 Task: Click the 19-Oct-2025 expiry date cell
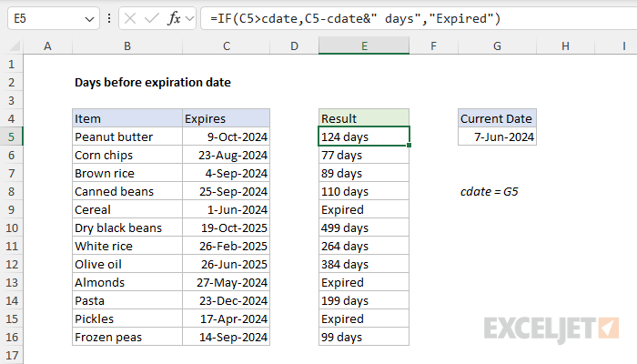tap(227, 227)
